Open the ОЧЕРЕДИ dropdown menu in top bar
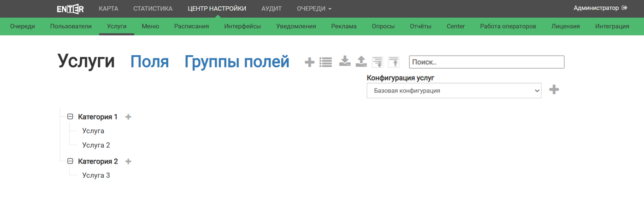 coord(314,9)
